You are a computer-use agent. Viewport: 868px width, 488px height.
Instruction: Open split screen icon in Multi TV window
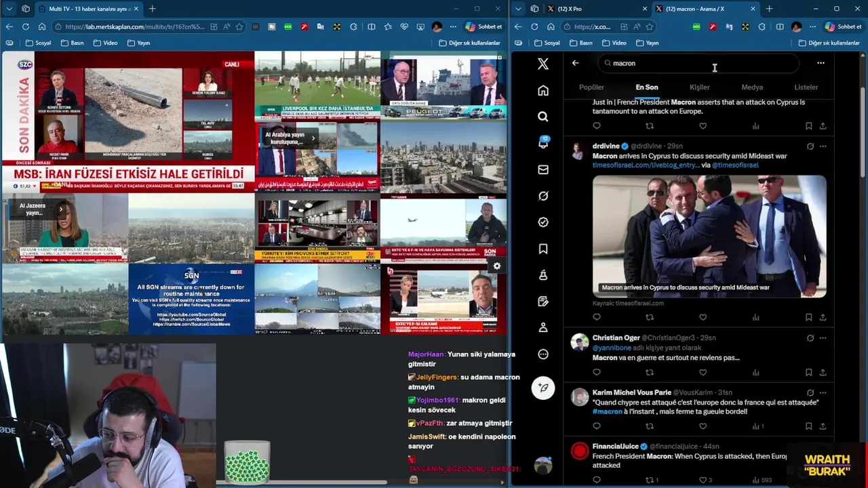pyautogui.click(x=371, y=26)
